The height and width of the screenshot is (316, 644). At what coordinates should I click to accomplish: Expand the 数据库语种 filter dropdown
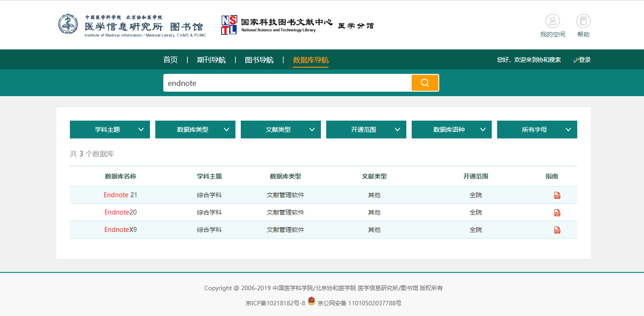[452, 130]
